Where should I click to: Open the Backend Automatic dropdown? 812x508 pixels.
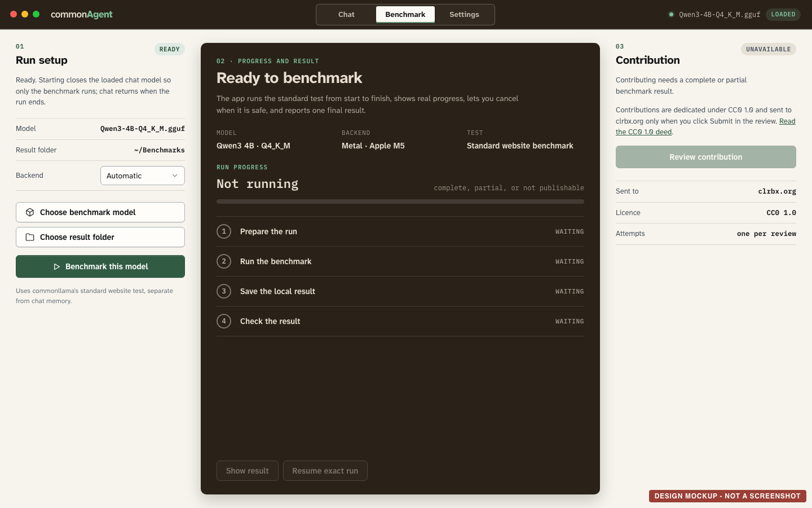tap(143, 176)
